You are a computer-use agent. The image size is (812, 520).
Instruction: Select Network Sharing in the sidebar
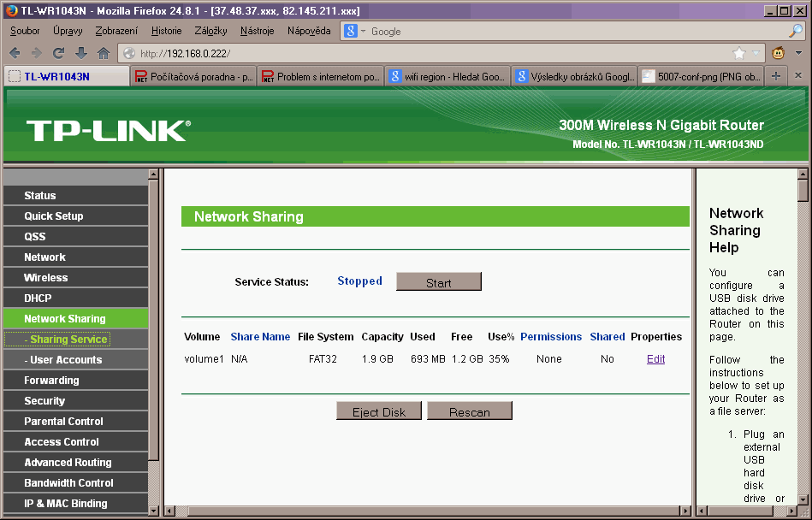pyautogui.click(x=75, y=319)
